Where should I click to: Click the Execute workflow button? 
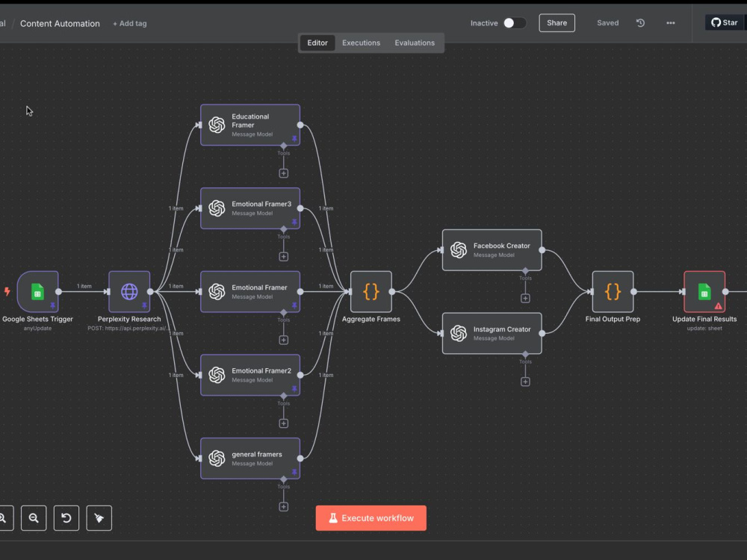[371, 517]
